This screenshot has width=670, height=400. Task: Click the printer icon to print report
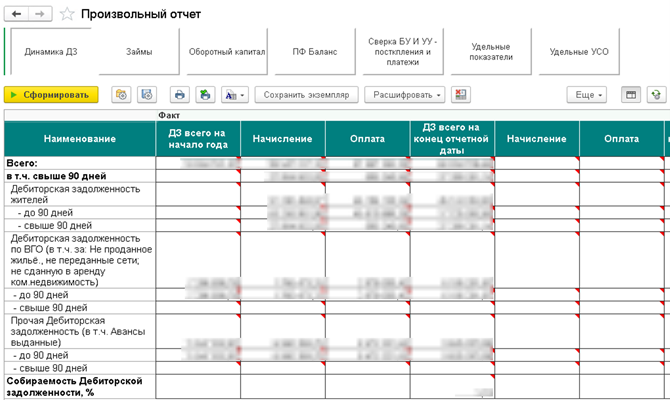(x=180, y=95)
